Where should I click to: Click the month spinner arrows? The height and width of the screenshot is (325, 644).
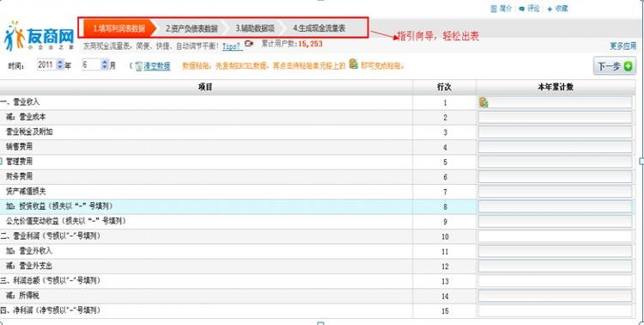105,64
